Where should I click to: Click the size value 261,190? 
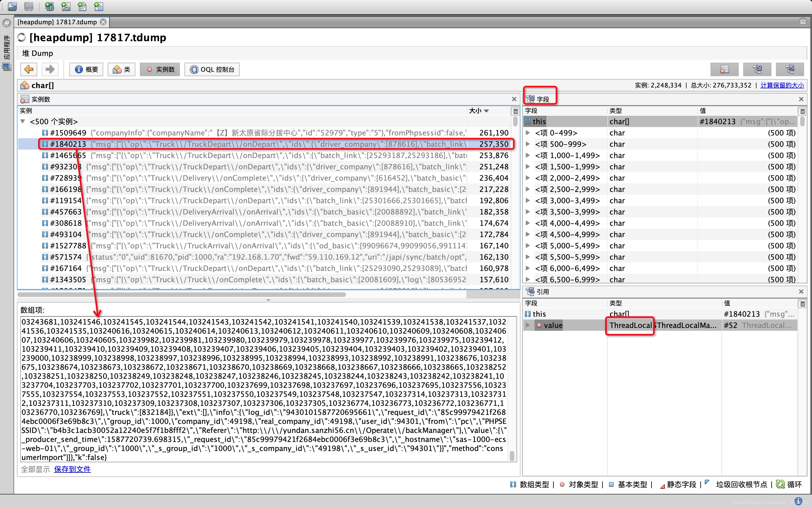[x=494, y=133]
